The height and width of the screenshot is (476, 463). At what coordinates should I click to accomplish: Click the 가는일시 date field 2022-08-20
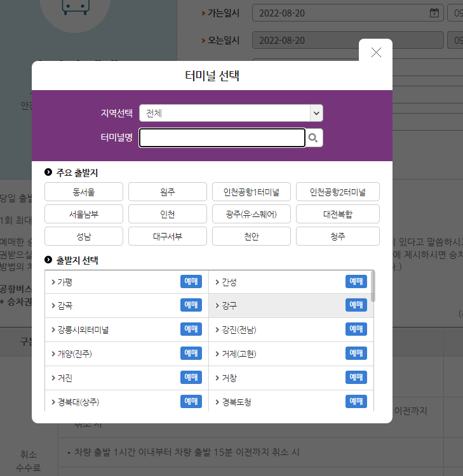pyautogui.click(x=348, y=13)
